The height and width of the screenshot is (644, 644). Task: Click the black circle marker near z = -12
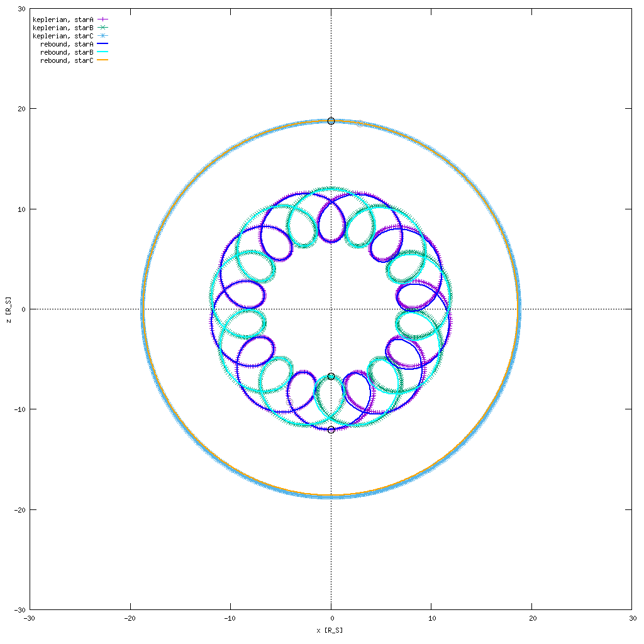(331, 430)
